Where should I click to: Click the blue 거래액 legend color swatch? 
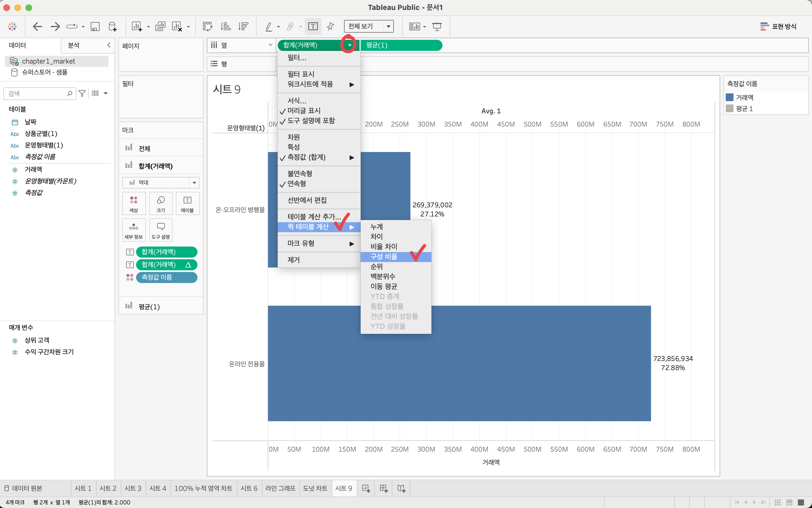729,98
